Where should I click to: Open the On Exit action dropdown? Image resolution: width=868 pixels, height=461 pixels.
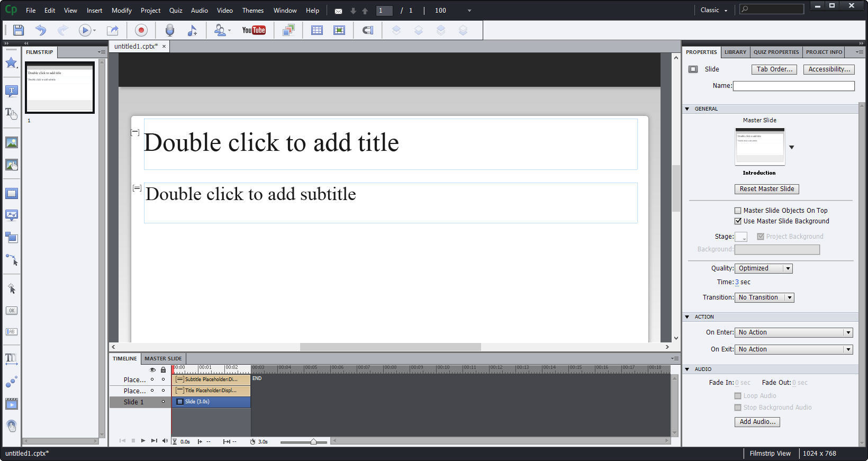point(793,349)
